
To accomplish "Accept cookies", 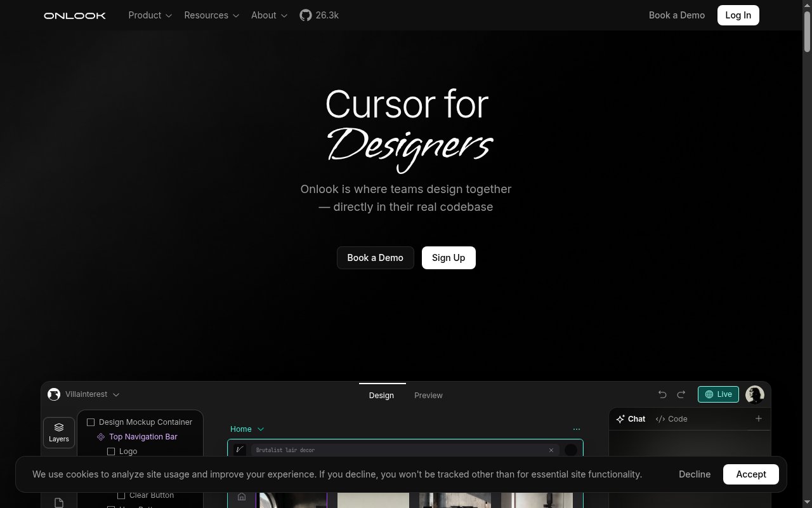I will click(x=751, y=474).
